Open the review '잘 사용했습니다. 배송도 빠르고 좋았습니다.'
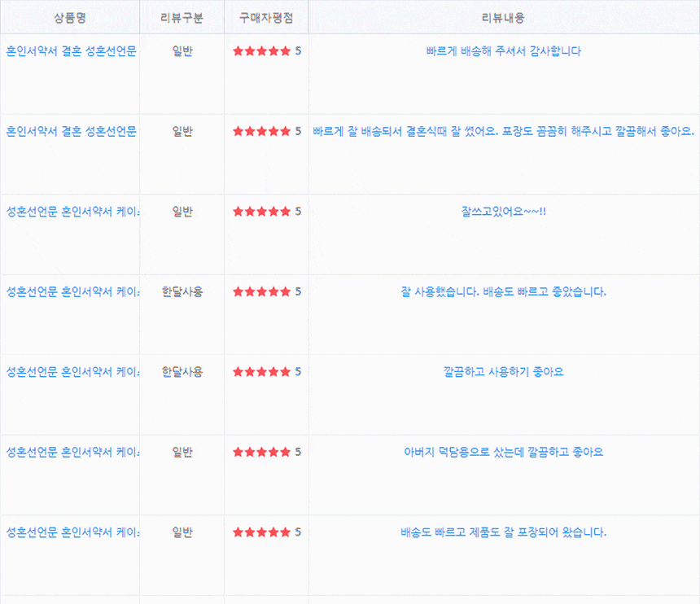The width and height of the screenshot is (700, 604). pos(503,291)
